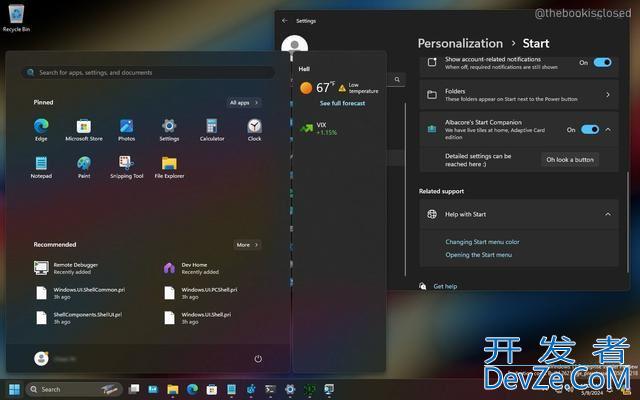
Task: Open Windows.UI.PCShell.pri recommended file
Action: point(200,293)
